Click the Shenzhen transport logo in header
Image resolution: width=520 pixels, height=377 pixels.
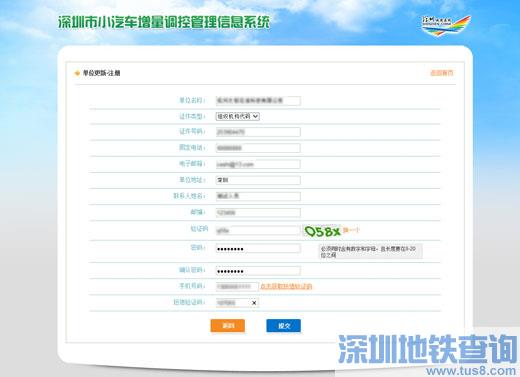pyautogui.click(x=446, y=26)
